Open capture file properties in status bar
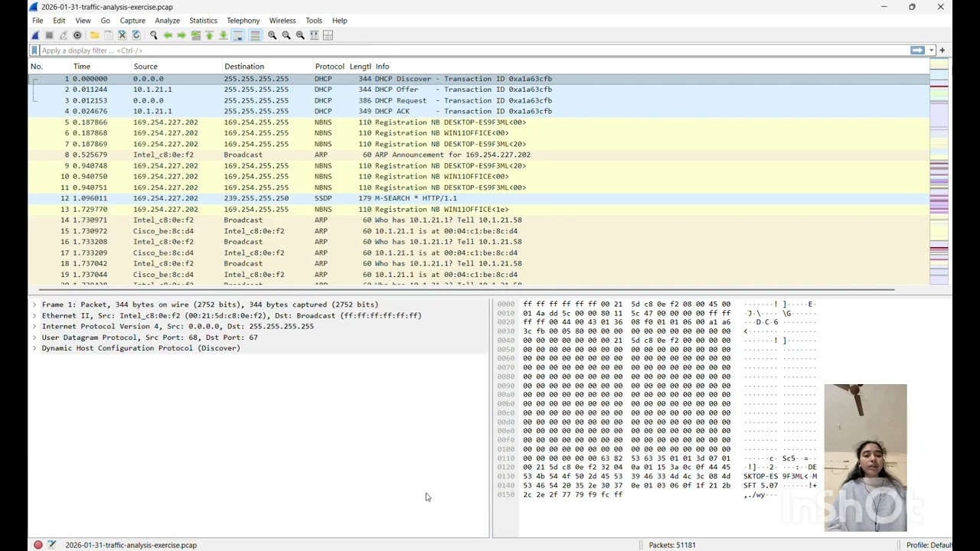The height and width of the screenshot is (551, 980). coord(52,545)
